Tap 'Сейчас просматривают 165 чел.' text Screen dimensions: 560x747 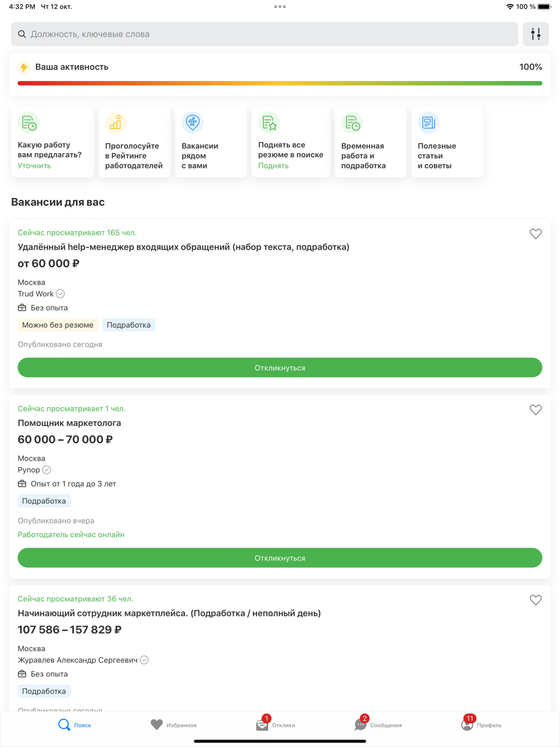click(77, 233)
